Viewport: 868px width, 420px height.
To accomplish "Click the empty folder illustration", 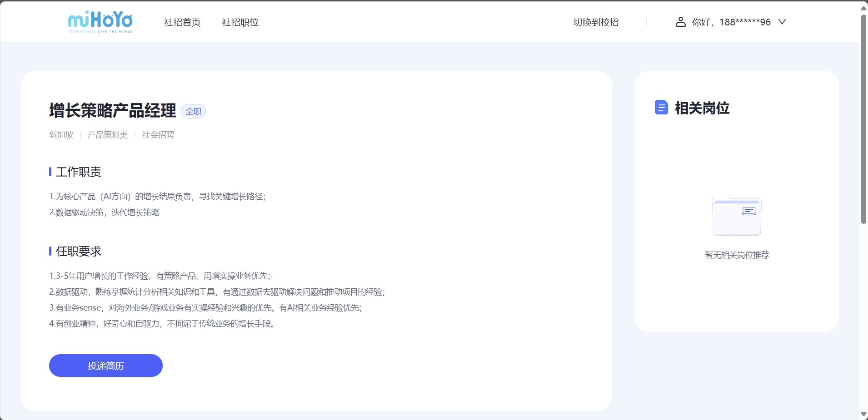I will coord(736,216).
